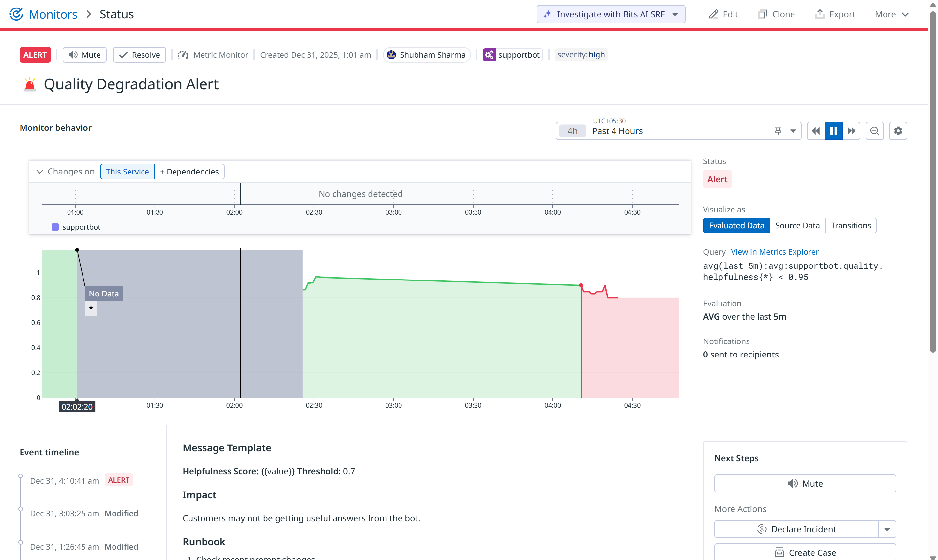Clone this monitor
The image size is (938, 560).
click(x=777, y=14)
